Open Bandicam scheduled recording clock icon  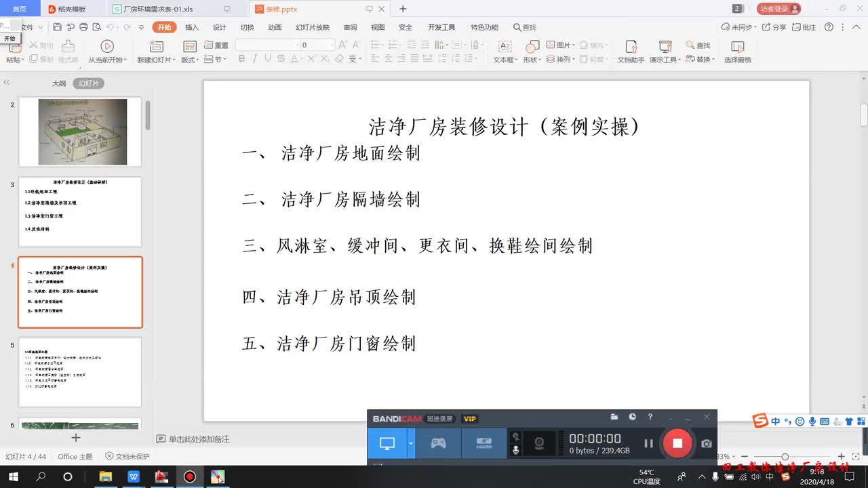(632, 417)
